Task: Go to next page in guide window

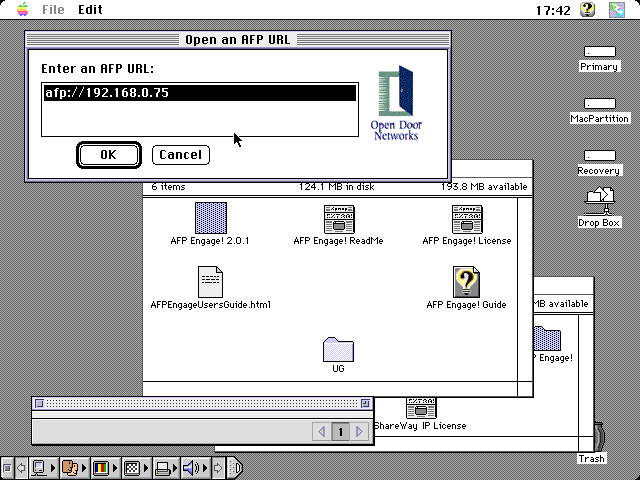Action: click(x=359, y=431)
